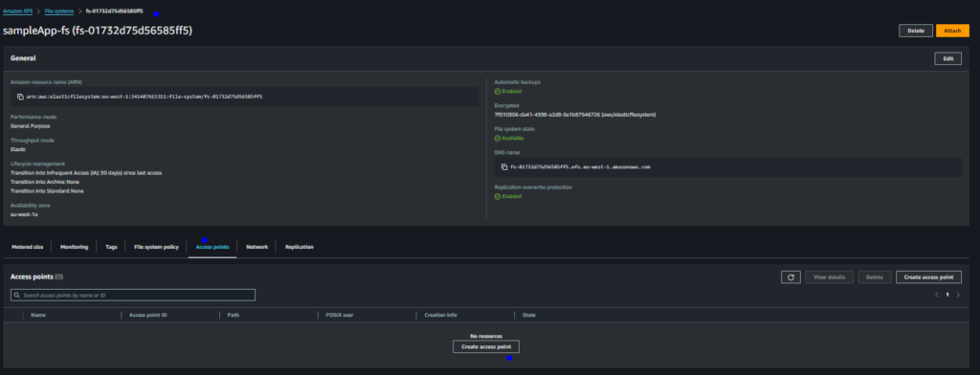Sort by the Name column header
Image resolution: width=980 pixels, height=375 pixels.
point(38,315)
